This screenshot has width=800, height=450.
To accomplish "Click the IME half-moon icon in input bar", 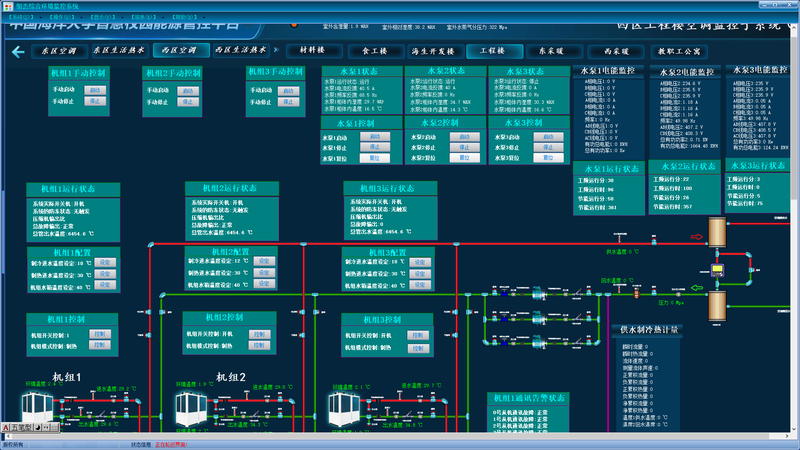I will (37, 427).
